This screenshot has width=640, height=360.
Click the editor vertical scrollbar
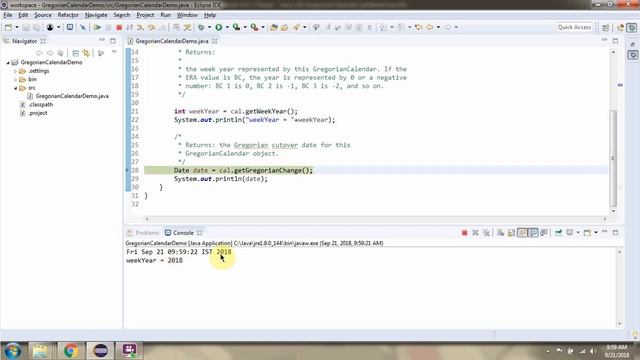pyautogui.click(x=613, y=158)
